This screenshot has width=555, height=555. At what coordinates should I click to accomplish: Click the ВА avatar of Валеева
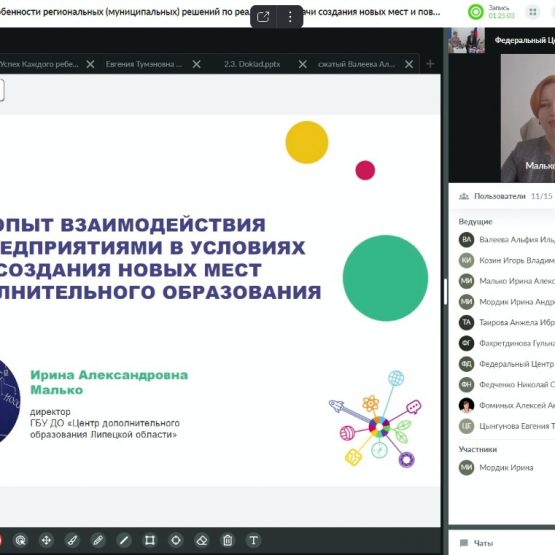click(467, 240)
